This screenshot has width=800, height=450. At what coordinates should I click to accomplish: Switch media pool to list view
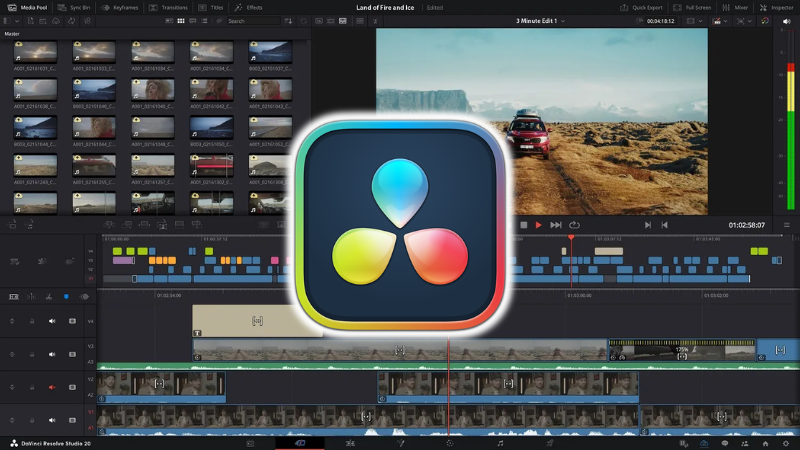[204, 21]
